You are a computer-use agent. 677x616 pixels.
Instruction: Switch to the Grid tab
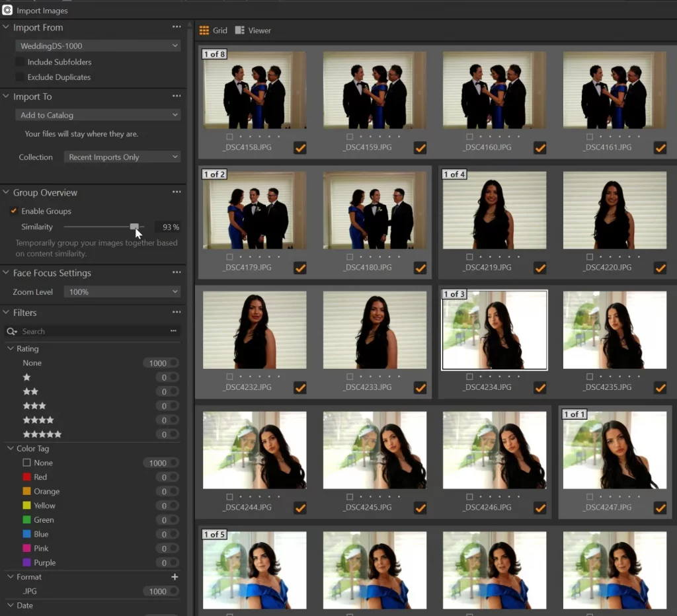tap(212, 30)
